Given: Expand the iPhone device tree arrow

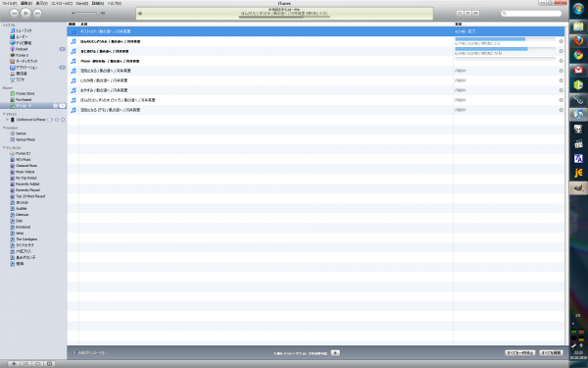Looking at the screenshot, I should click(7, 120).
